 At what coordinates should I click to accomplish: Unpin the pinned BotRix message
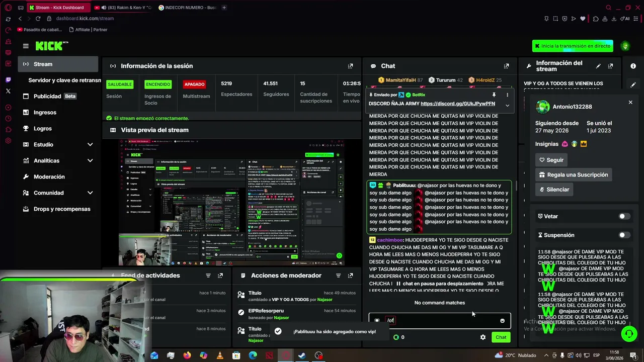(494, 95)
